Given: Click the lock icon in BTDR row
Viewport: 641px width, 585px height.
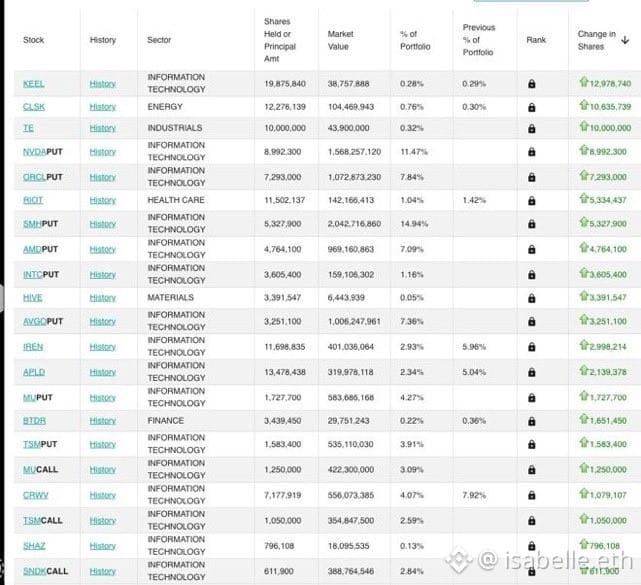Looking at the screenshot, I should pos(531,421).
